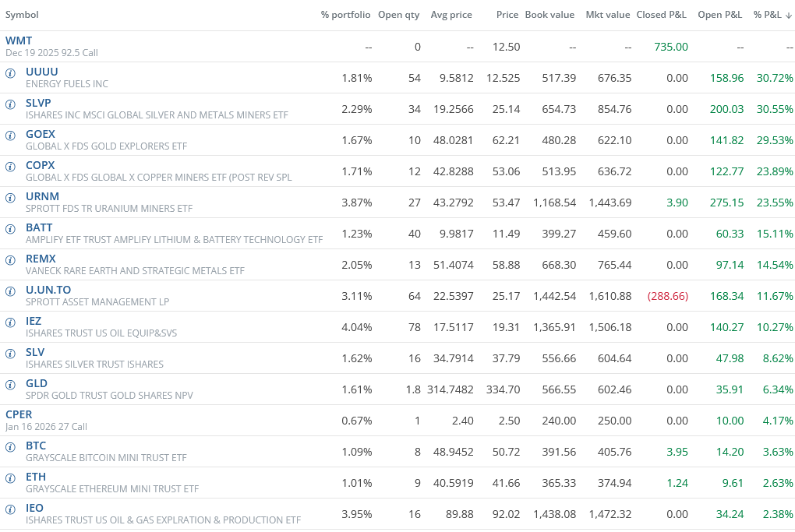Viewport: 795px width, 532px height.
Task: Select CPER price value 2.50
Action: (x=509, y=421)
